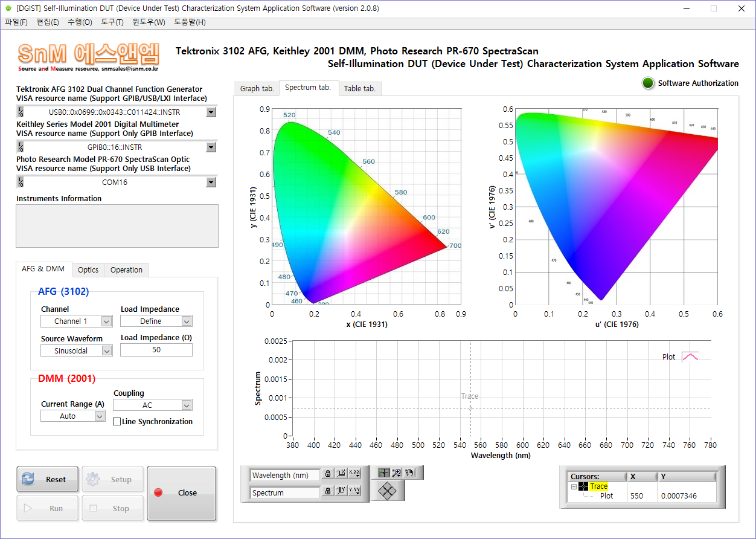Click the Run button
The image size is (756, 539).
(x=47, y=508)
